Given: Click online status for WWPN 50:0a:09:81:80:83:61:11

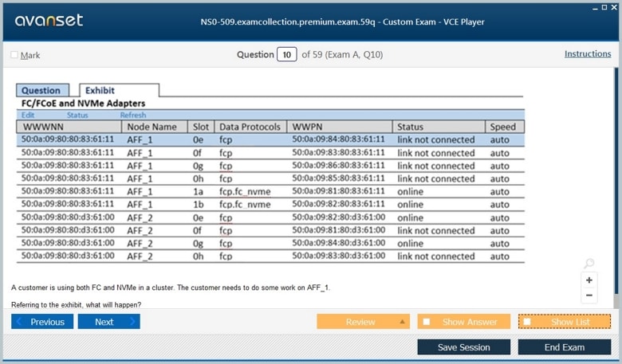Looking at the screenshot, I should [410, 192].
